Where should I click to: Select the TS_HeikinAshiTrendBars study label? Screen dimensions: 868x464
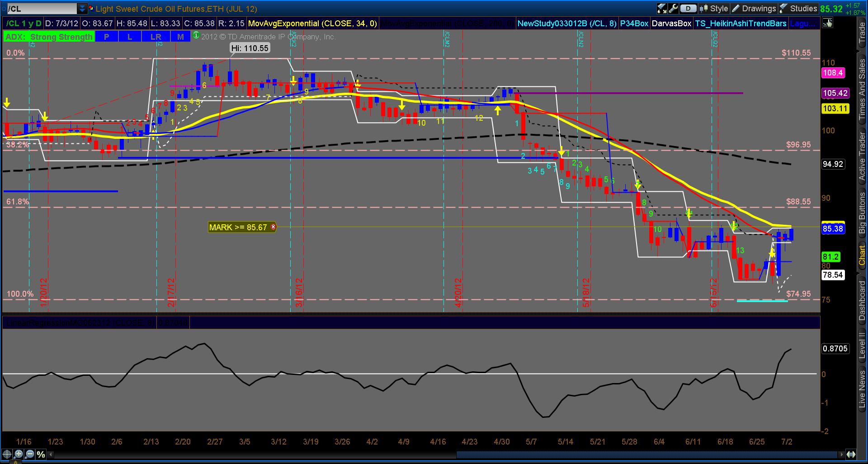coord(741,24)
